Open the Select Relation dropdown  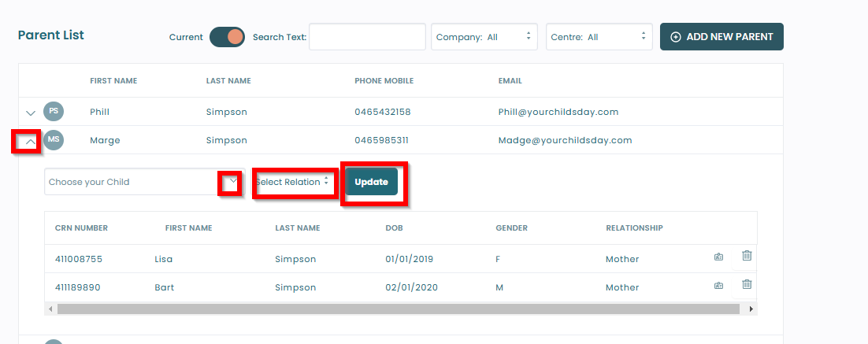[293, 182]
